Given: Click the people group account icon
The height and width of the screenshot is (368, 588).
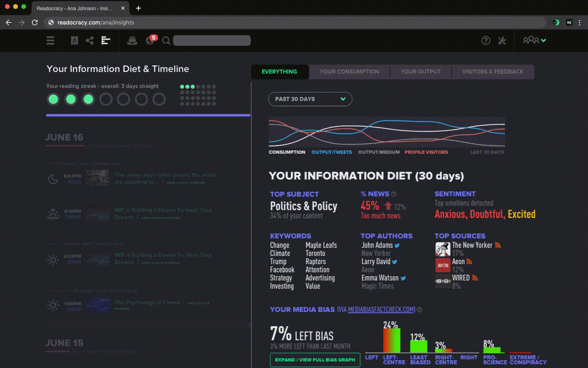Looking at the screenshot, I should tap(531, 40).
